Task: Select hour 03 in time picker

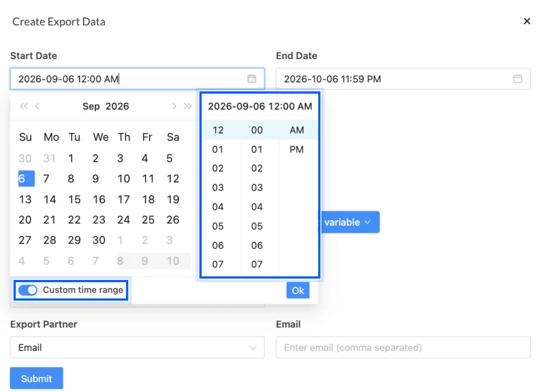Action: [218, 188]
